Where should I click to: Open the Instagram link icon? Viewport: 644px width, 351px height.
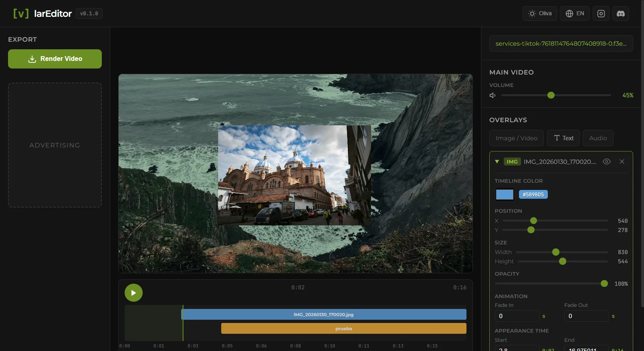[601, 14]
